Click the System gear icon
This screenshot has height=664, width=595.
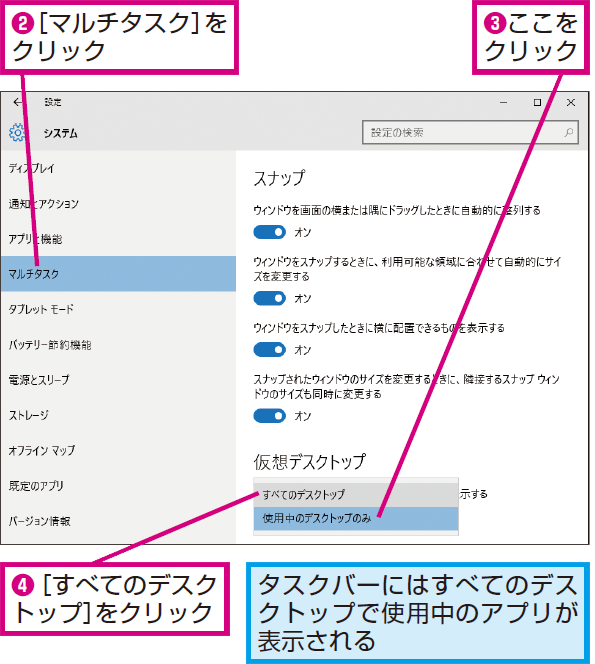click(17, 133)
